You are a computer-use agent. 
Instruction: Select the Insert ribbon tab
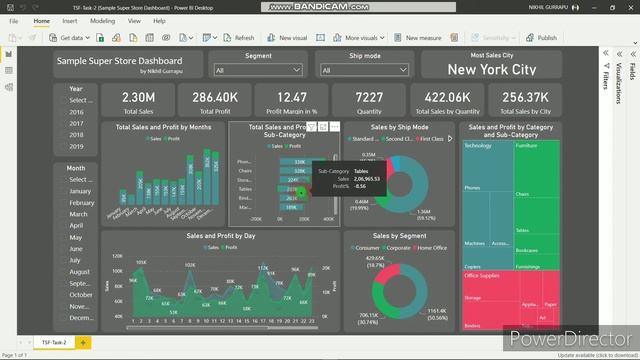pyautogui.click(x=70, y=21)
